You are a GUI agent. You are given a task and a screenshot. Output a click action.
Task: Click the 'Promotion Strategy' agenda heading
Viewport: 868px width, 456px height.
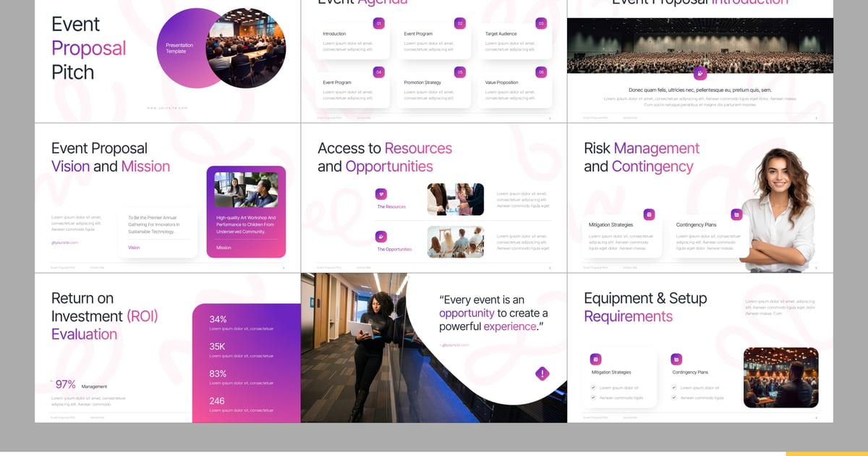tap(422, 83)
